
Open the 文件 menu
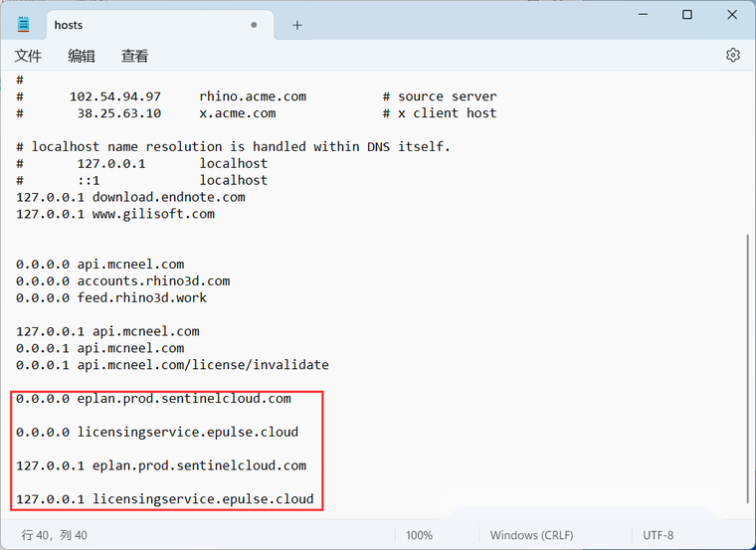pos(28,56)
